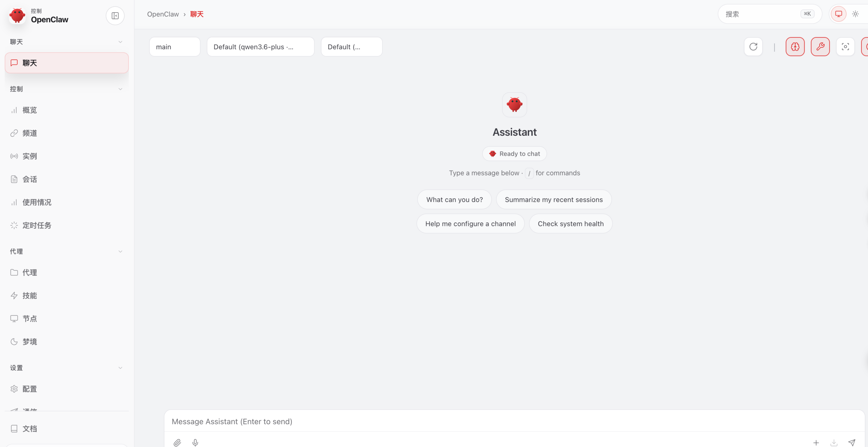Switch to the system monitor theme
Image resolution: width=868 pixels, height=447 pixels.
[838, 14]
